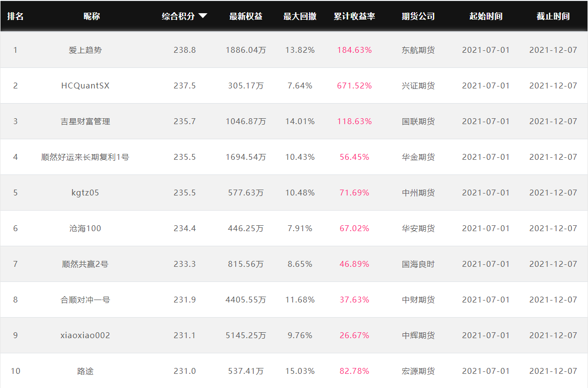Screen dimensions: 588x388
Task: Click the 排名 column header
Action: point(15,16)
